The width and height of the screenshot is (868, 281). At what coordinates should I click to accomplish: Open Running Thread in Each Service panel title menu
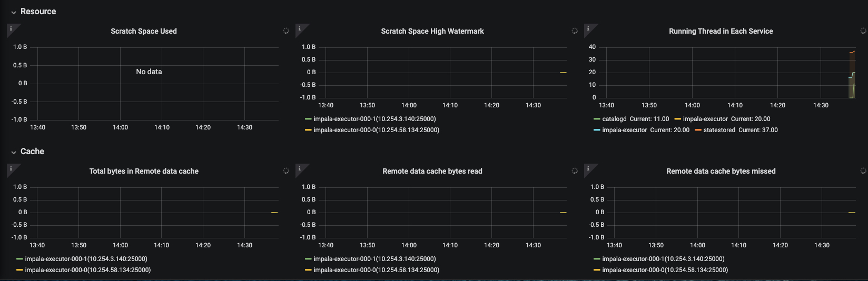coord(721,31)
